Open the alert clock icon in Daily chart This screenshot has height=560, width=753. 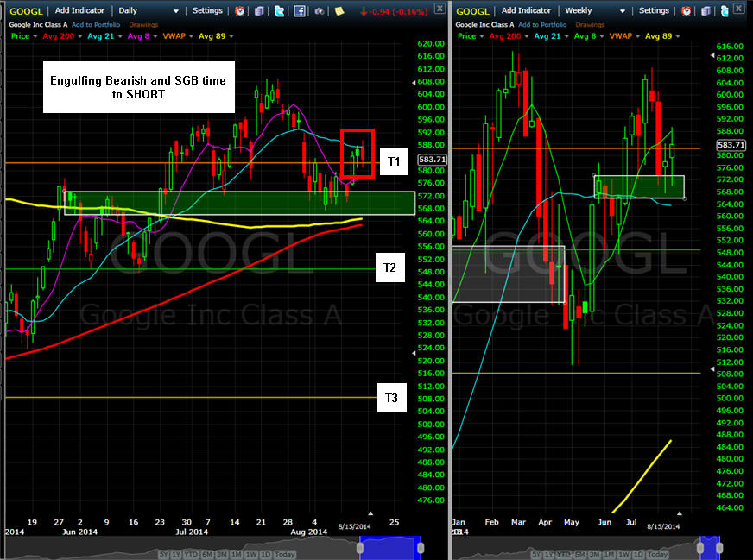pyautogui.click(x=239, y=10)
